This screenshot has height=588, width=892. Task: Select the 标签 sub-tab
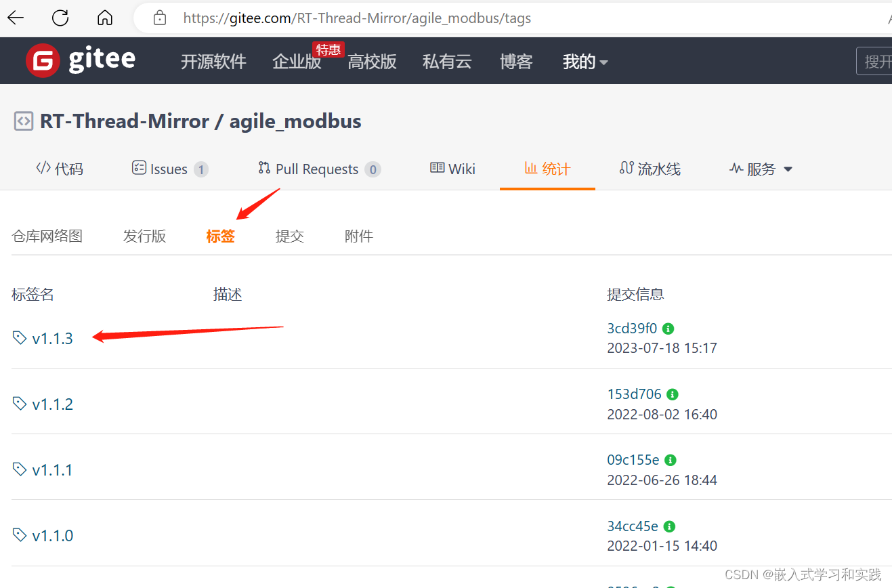pos(221,236)
